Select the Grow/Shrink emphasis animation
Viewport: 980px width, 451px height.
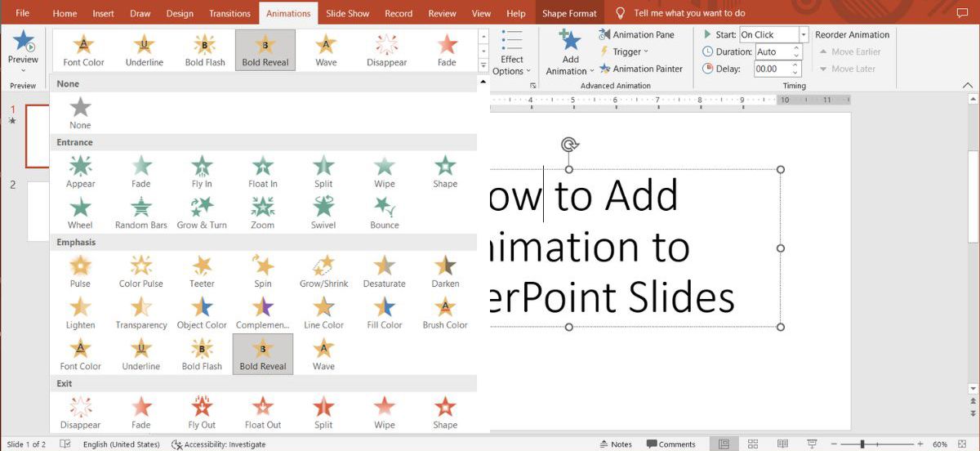323,272
